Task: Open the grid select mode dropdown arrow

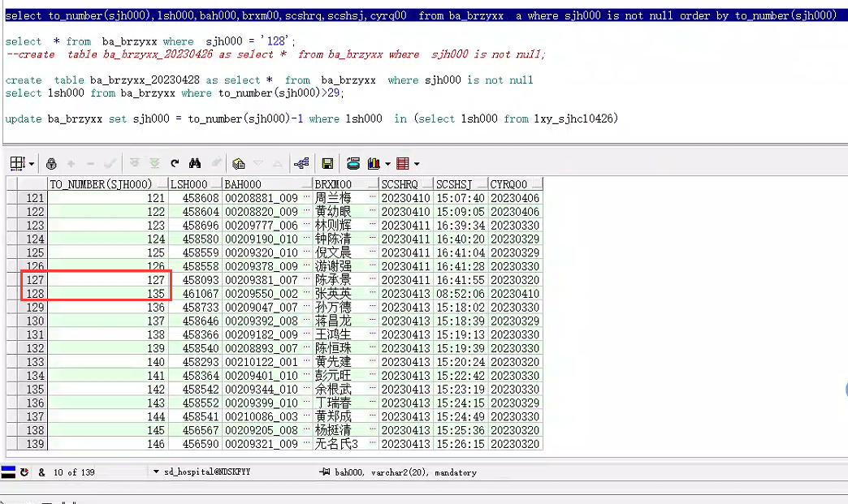Action: click(x=31, y=164)
